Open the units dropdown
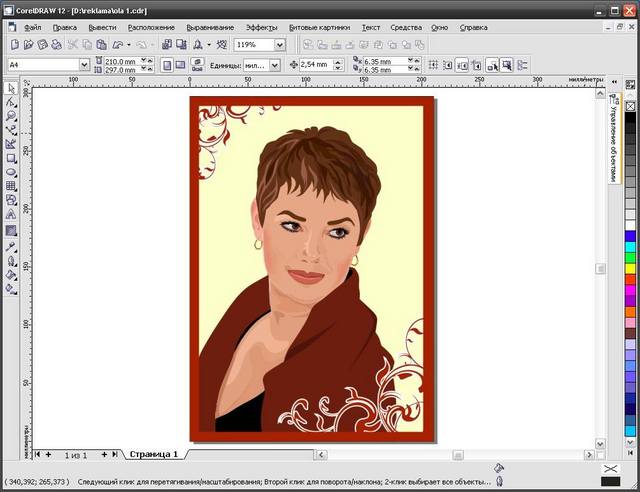This screenshot has height=492, width=640. coord(275,65)
